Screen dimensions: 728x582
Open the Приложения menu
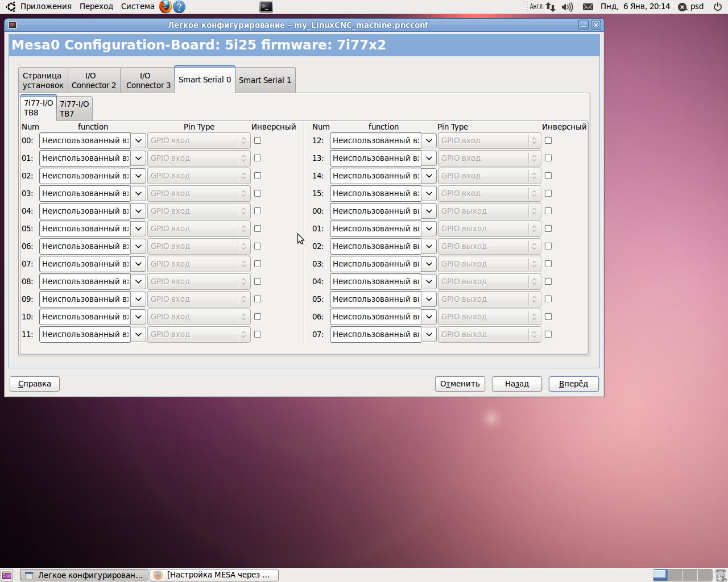[46, 7]
